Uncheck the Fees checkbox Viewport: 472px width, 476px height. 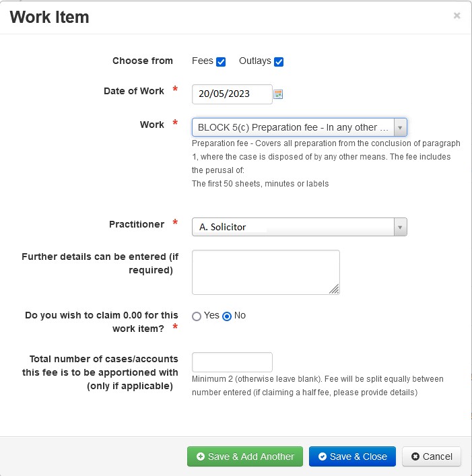[x=221, y=62]
